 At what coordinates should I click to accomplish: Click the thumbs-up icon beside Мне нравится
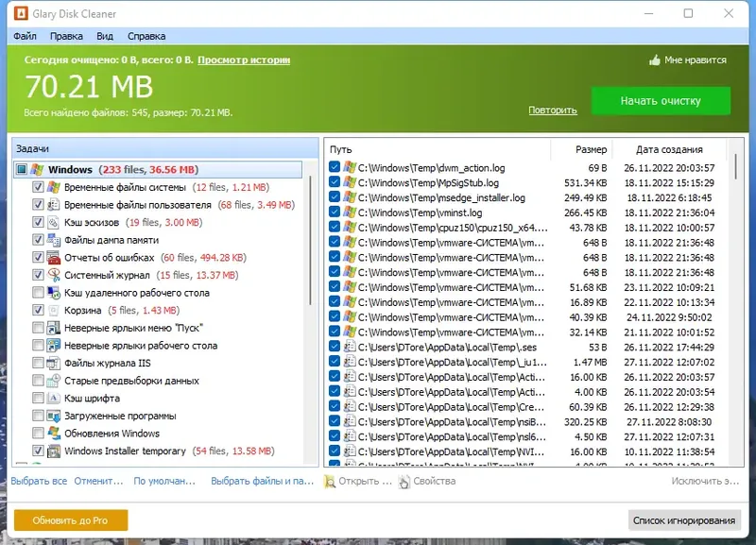pos(654,60)
